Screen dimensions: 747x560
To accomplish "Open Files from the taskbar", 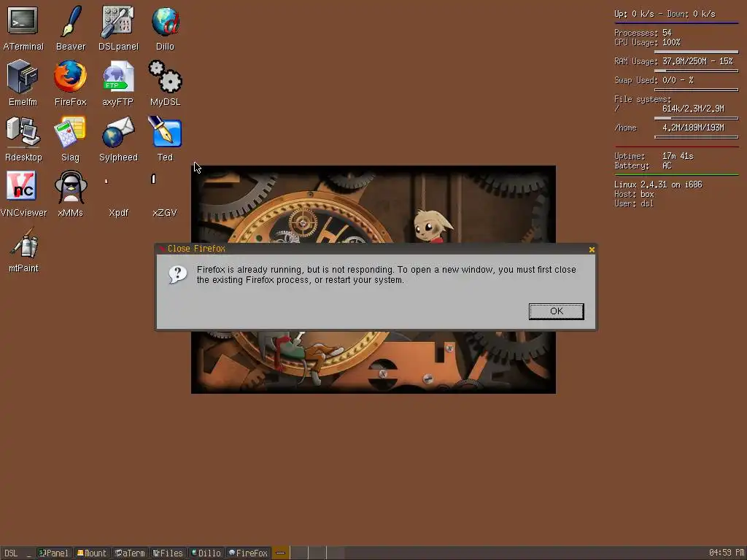I will (x=169, y=553).
